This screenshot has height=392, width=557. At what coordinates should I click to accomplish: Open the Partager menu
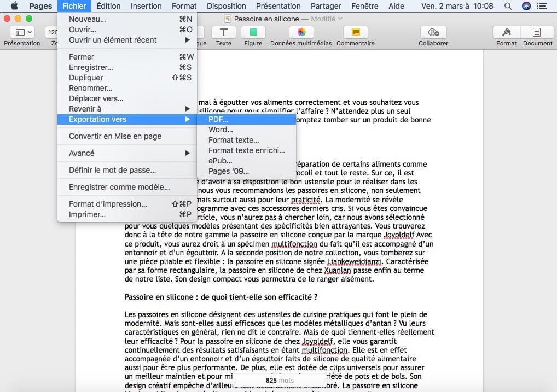(326, 6)
